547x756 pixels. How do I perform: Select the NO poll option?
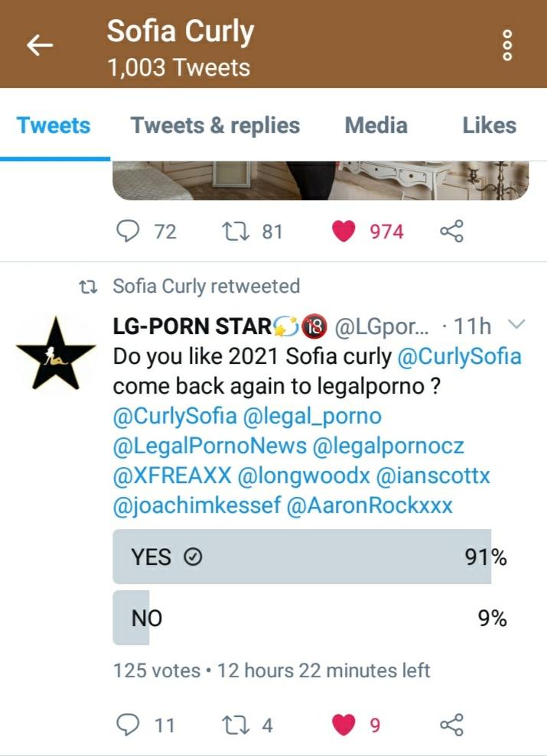(302, 618)
